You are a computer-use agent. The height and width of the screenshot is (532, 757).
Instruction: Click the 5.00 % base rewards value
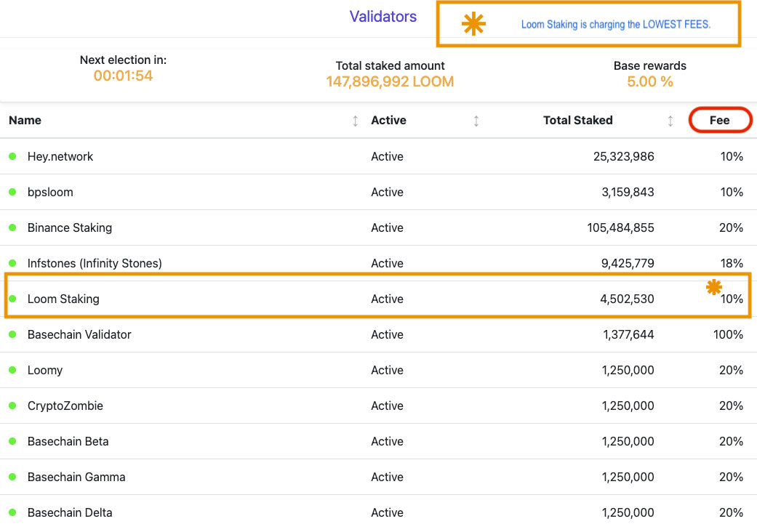650,81
